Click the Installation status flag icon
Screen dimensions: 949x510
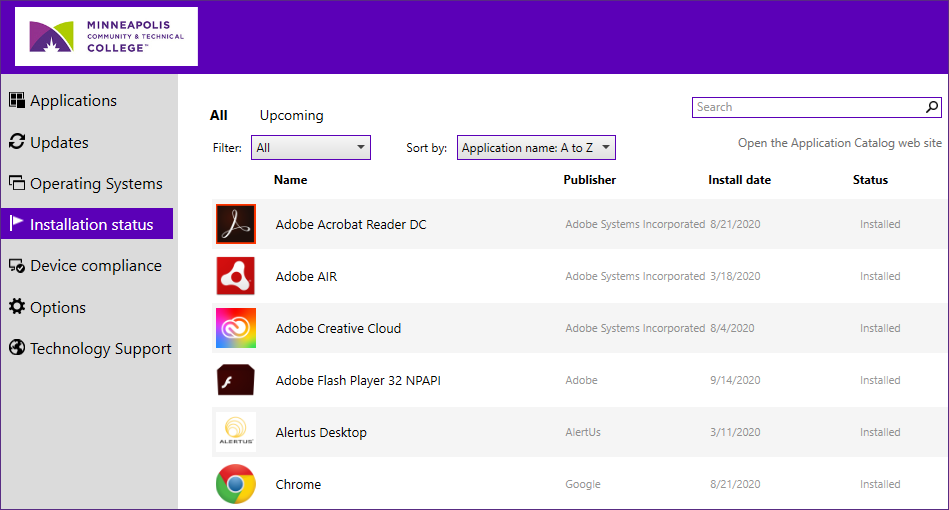17,223
